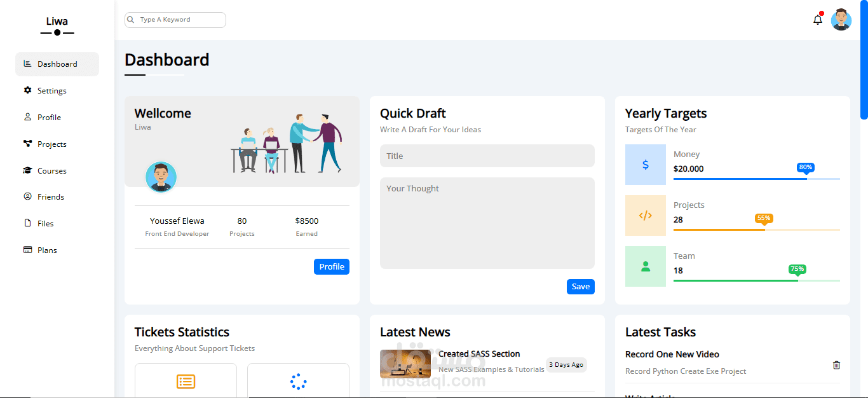This screenshot has width=868, height=398.
Task: Click the 3 Days Ago label
Action: [x=566, y=365]
